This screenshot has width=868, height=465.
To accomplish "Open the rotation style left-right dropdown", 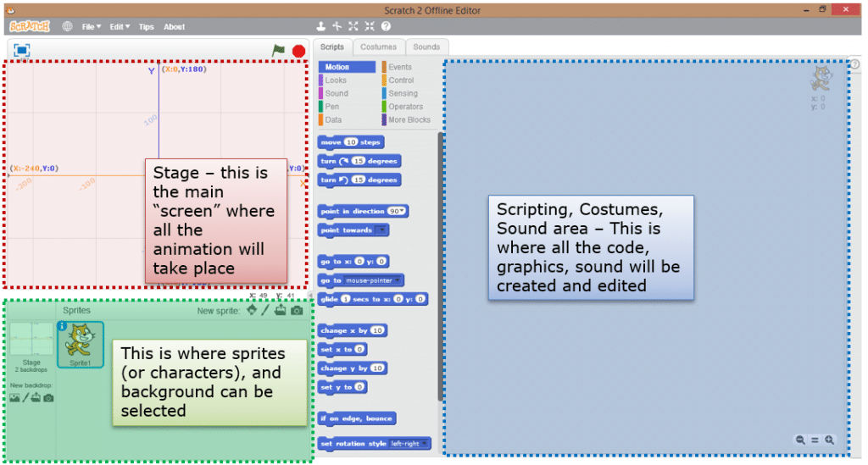I will pyautogui.click(x=409, y=444).
